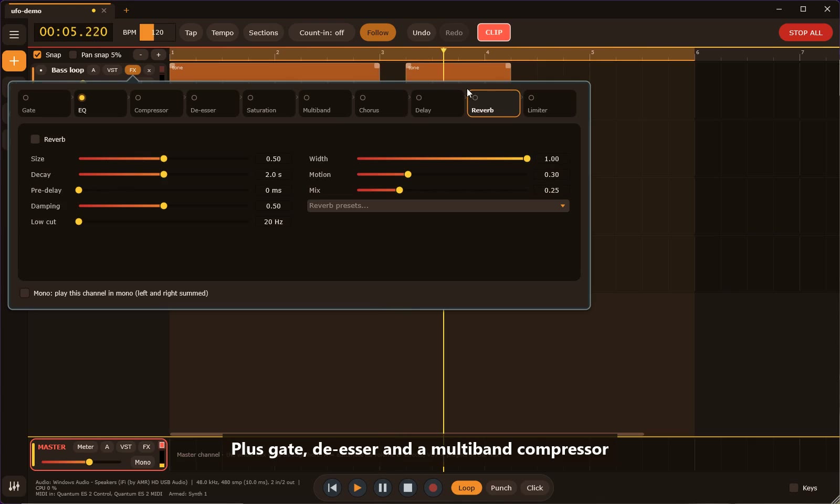Image resolution: width=840 pixels, height=504 pixels.
Task: Click the Punch recording button
Action: tap(501, 488)
